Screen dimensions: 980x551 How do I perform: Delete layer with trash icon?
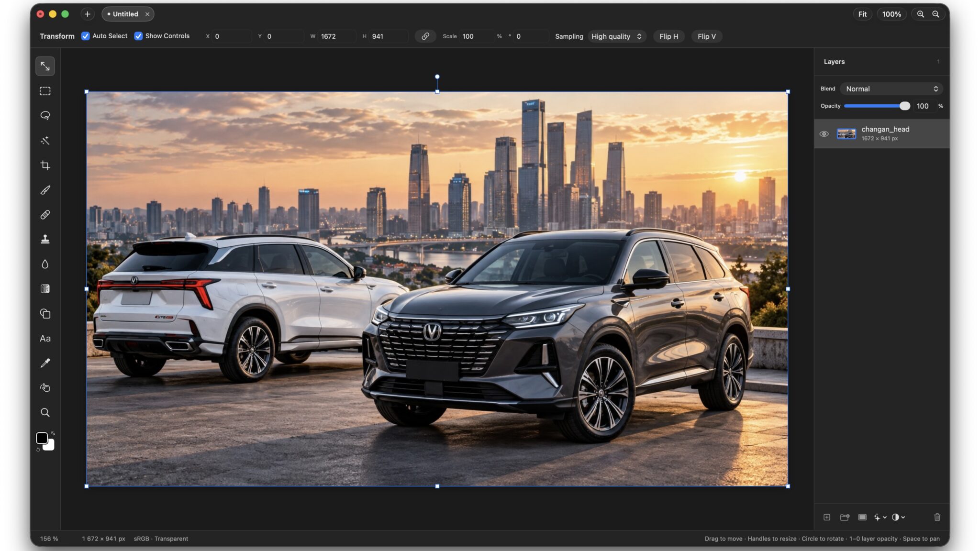(x=937, y=517)
